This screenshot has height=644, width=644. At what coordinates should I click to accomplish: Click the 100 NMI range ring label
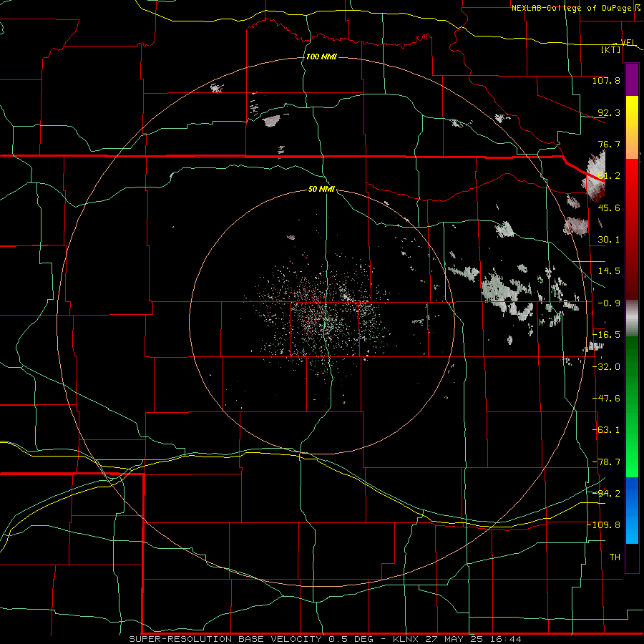pos(321,57)
